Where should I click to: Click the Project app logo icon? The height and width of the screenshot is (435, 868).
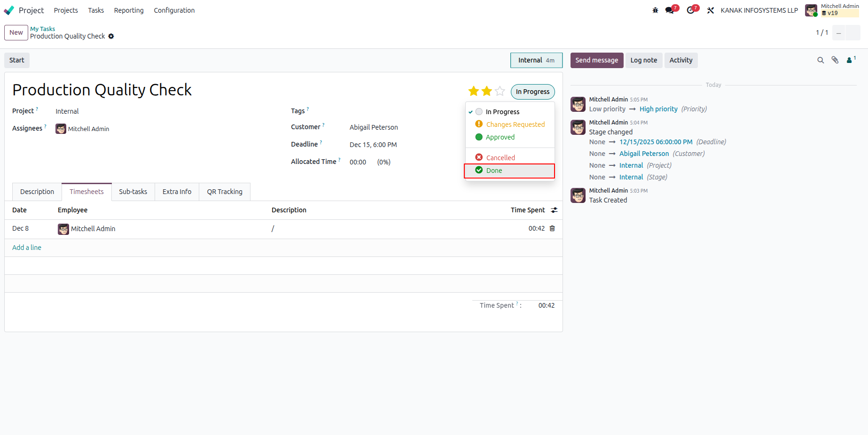9,10
